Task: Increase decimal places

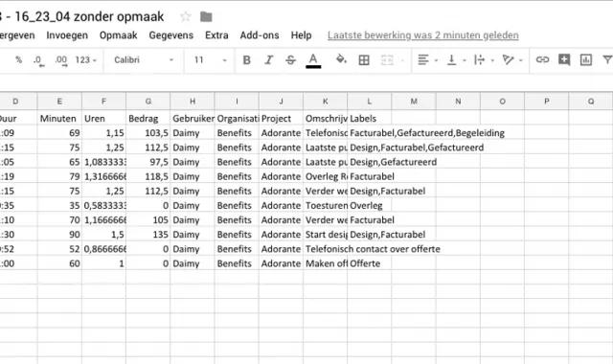Action: 61,60
